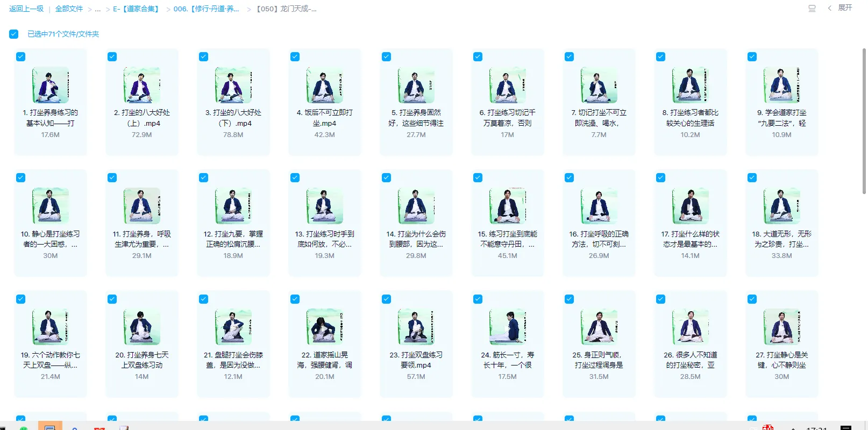The height and width of the screenshot is (430, 868).
Task: Click the 已选中71个文件/文件夹 selection label
Action: [x=63, y=34]
